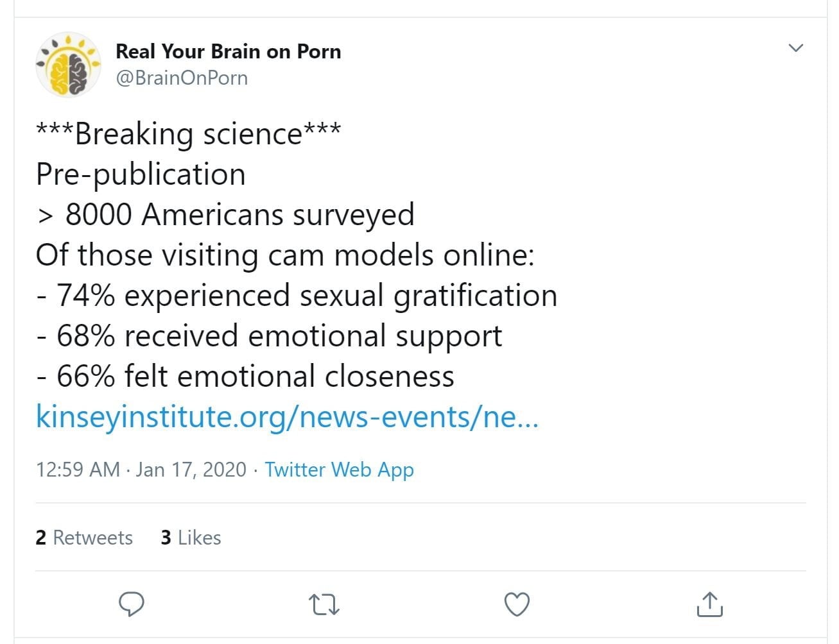Click the '74% experienced sexual gratification' line
Viewport: 839px width, 644px height.
click(297, 296)
